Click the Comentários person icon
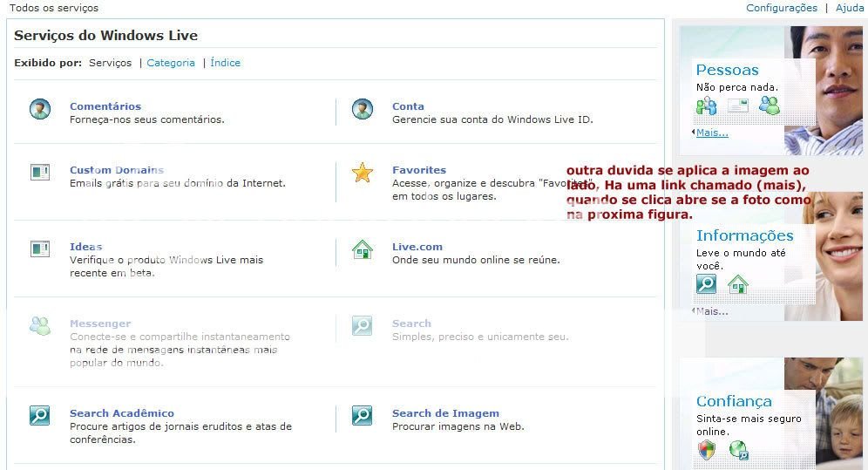868x470 pixels. (40, 109)
